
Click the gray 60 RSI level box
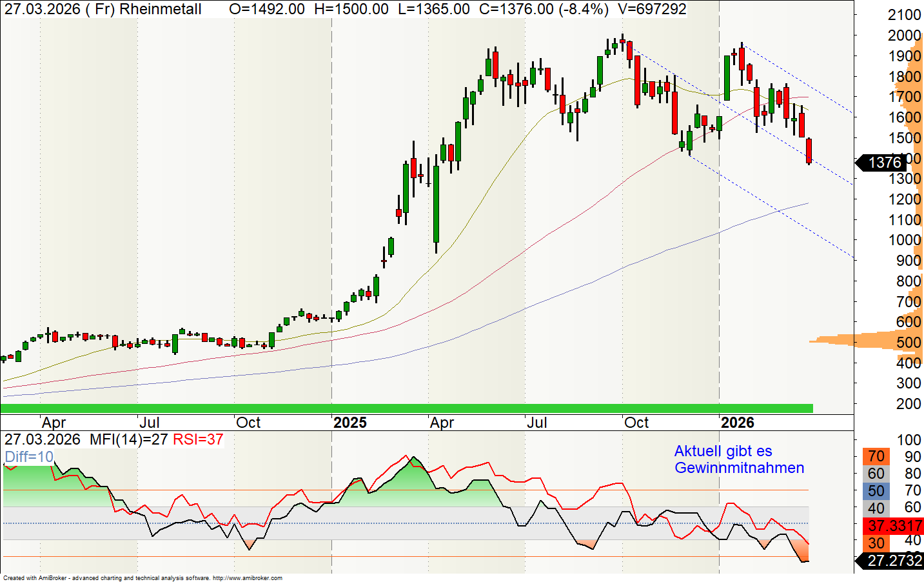tap(876, 474)
